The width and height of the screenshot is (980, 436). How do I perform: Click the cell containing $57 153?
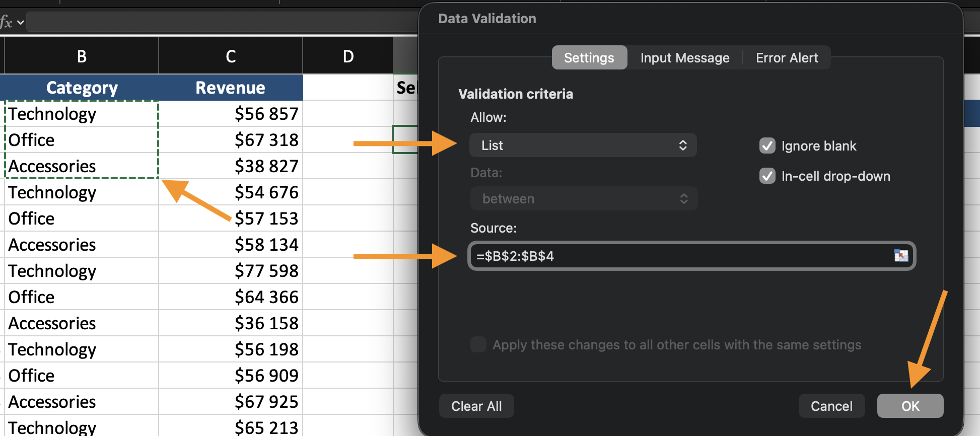231,219
